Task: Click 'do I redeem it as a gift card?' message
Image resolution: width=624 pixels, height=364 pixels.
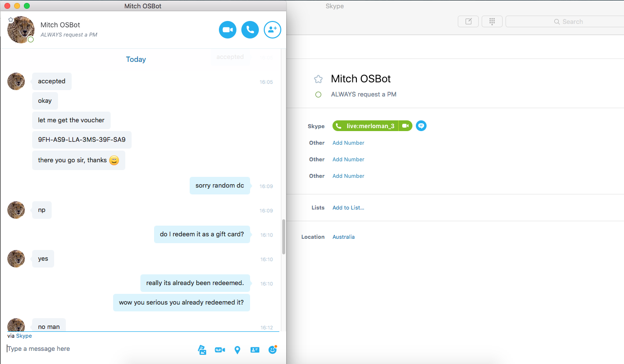Action: coord(202,234)
